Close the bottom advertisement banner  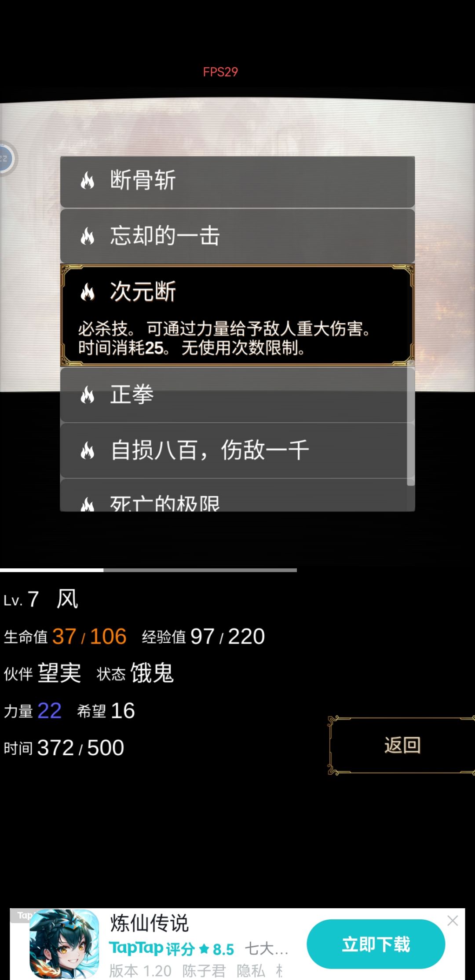[x=453, y=921]
